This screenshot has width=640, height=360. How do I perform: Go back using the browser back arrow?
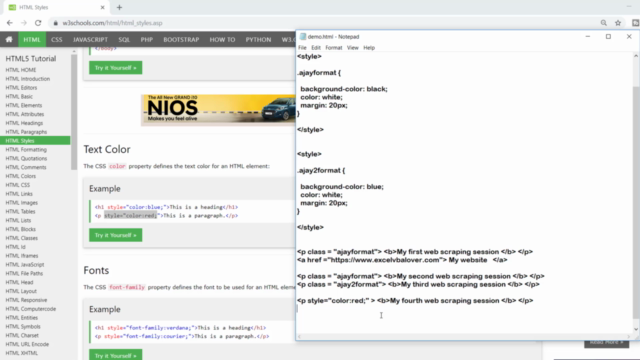click(x=10, y=23)
